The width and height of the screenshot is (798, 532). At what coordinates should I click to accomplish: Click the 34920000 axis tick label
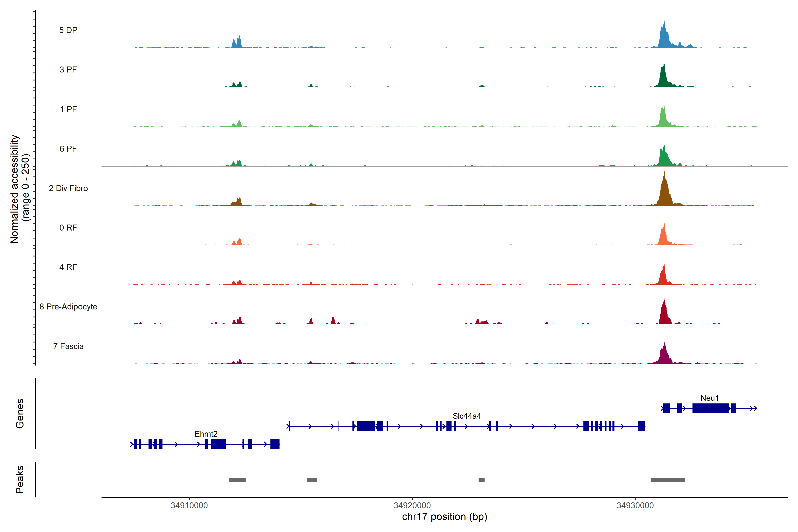(412, 505)
